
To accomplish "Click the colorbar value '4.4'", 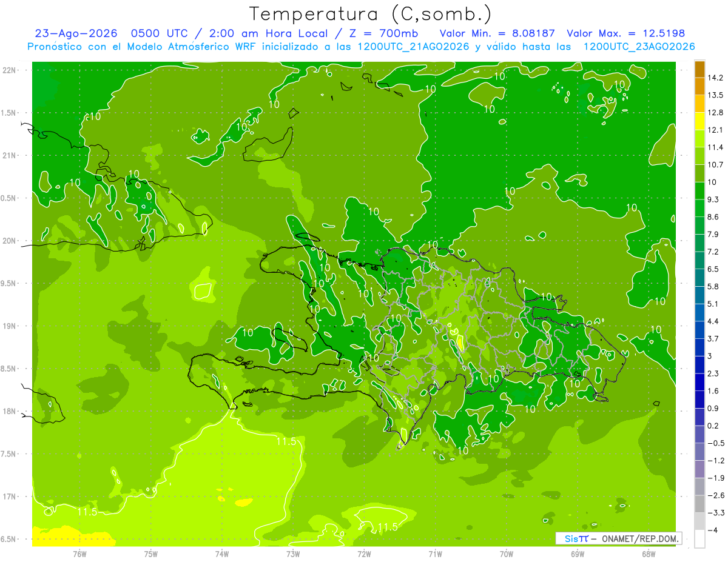I will point(714,321).
